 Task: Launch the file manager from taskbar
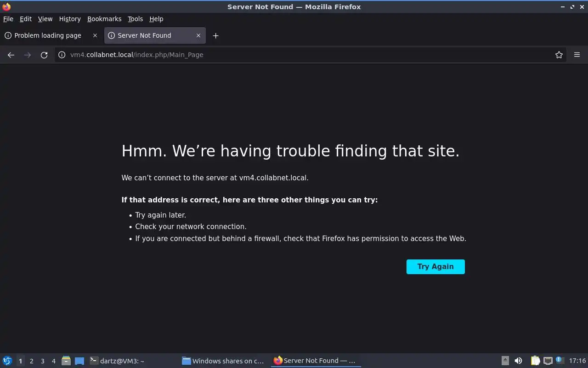tap(66, 361)
